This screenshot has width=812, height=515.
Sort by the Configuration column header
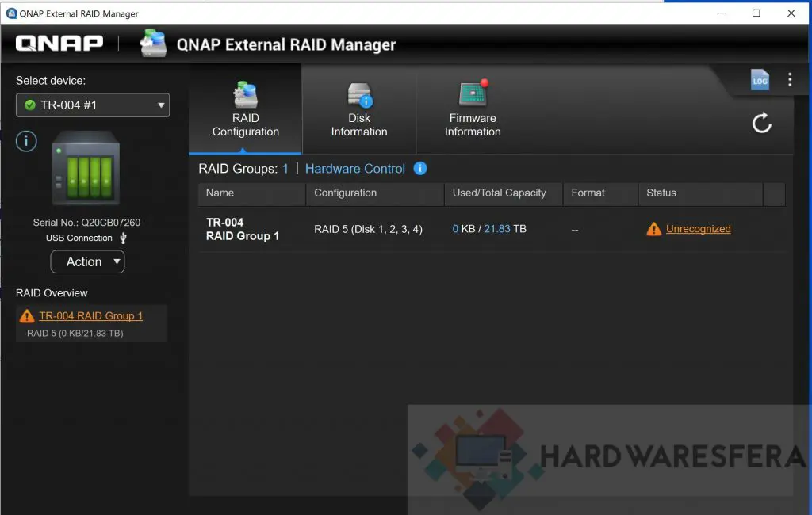[375, 193]
